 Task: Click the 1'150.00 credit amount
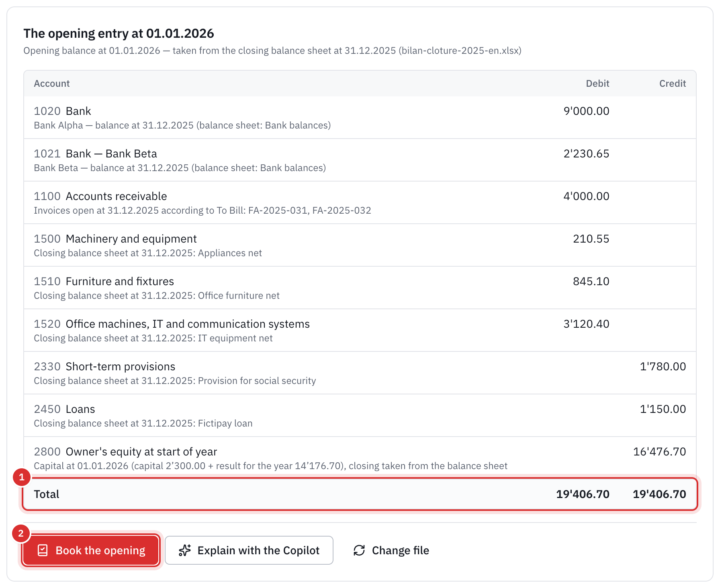pyautogui.click(x=663, y=409)
